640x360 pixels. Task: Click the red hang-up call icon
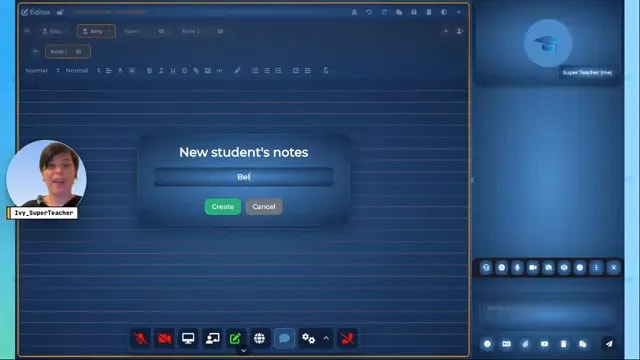[x=347, y=338]
